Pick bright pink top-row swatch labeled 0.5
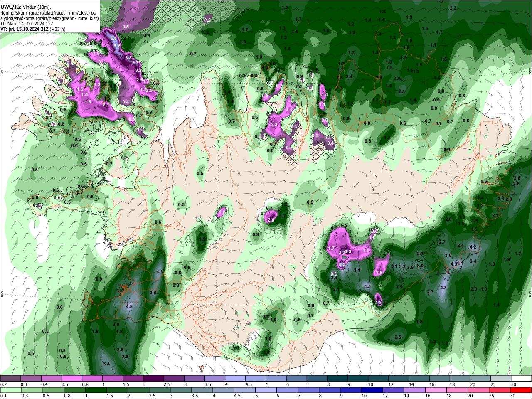The width and height of the screenshot is (532, 399). pyautogui.click(x=71, y=379)
